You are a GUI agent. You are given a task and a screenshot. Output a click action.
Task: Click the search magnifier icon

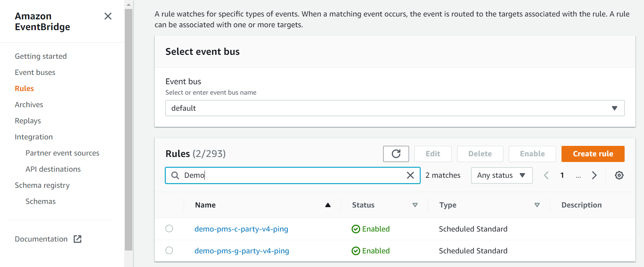(x=175, y=175)
